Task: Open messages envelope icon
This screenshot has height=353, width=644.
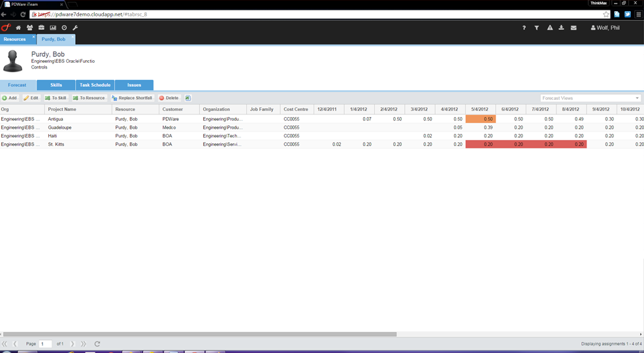Action: (x=573, y=28)
